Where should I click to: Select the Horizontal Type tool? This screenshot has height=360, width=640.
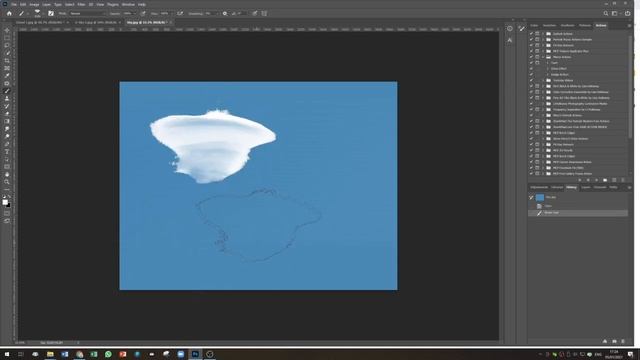[7, 151]
